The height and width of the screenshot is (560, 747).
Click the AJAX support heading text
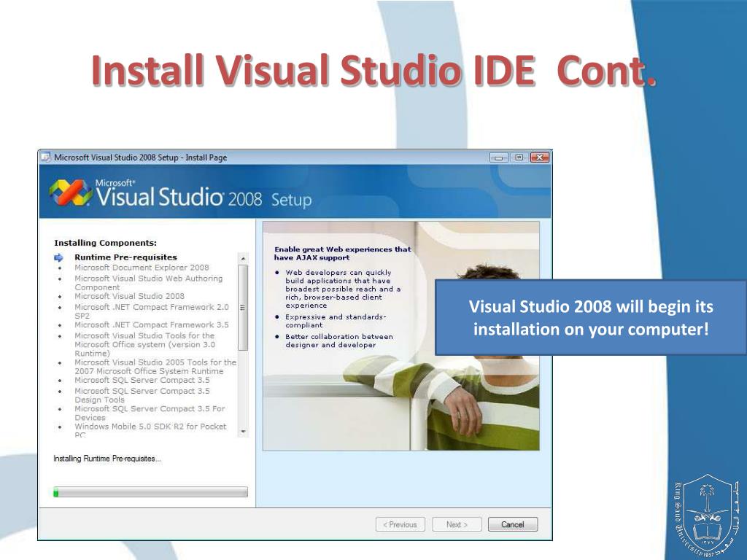pyautogui.click(x=343, y=253)
